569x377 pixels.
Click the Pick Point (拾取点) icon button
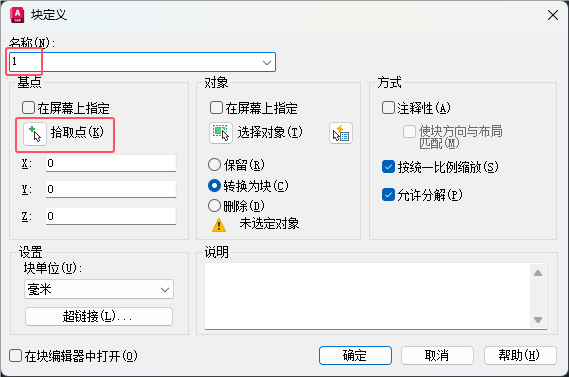35,134
